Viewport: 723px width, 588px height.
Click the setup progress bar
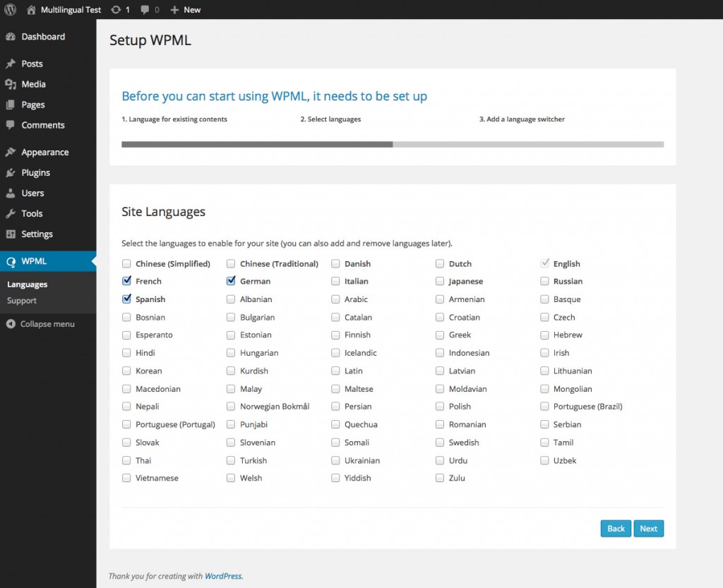click(x=393, y=144)
